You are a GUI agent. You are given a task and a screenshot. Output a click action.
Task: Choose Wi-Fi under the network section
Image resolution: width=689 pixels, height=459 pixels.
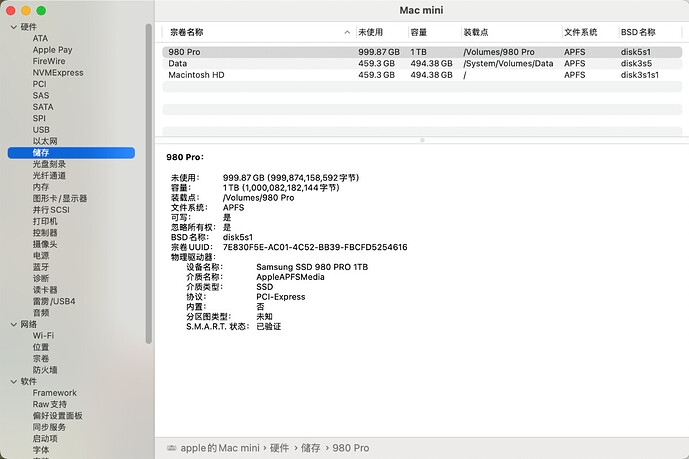coord(43,336)
